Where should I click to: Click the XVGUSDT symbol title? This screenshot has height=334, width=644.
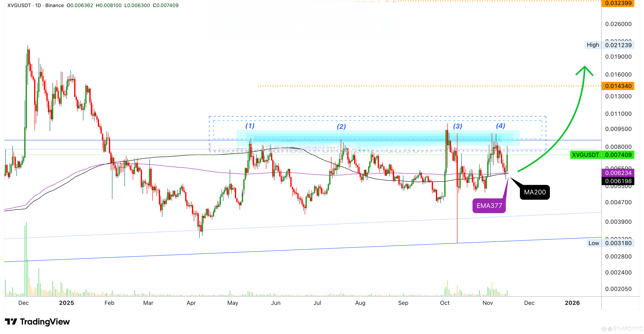[x=19, y=5]
